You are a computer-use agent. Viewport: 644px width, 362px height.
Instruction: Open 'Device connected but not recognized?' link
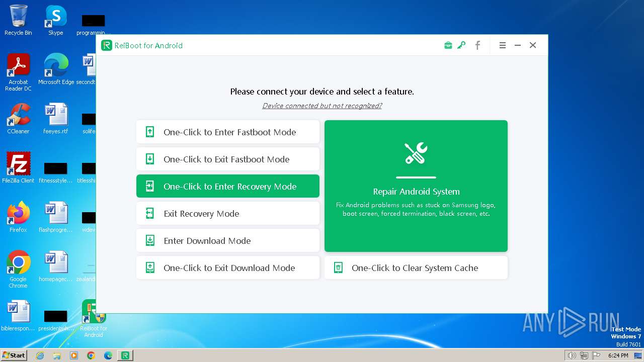click(x=322, y=106)
